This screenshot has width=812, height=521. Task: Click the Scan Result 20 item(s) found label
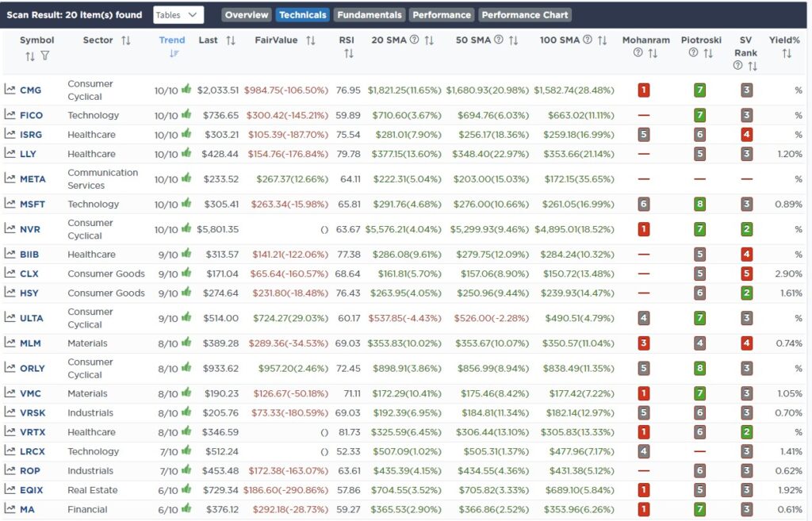pyautogui.click(x=74, y=15)
